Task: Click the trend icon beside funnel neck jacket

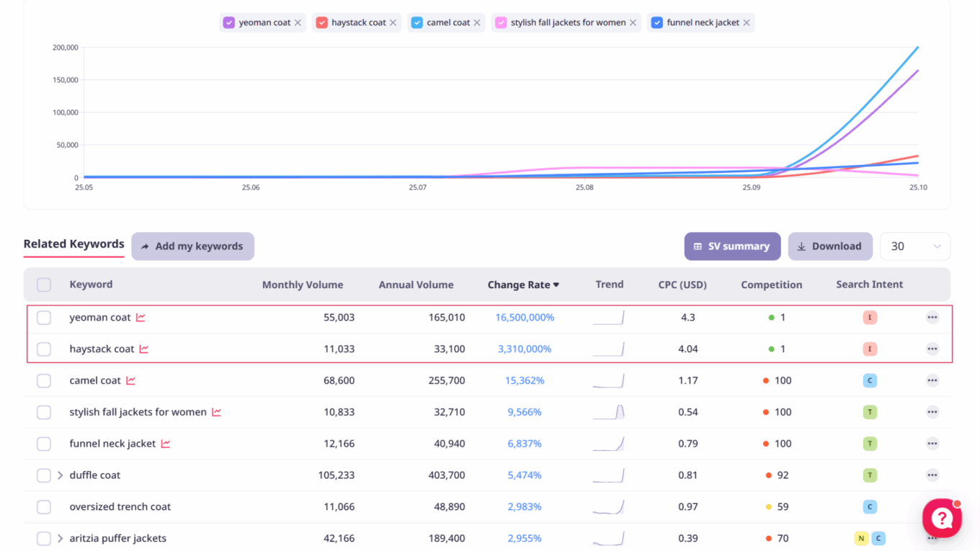Action: [x=166, y=444]
